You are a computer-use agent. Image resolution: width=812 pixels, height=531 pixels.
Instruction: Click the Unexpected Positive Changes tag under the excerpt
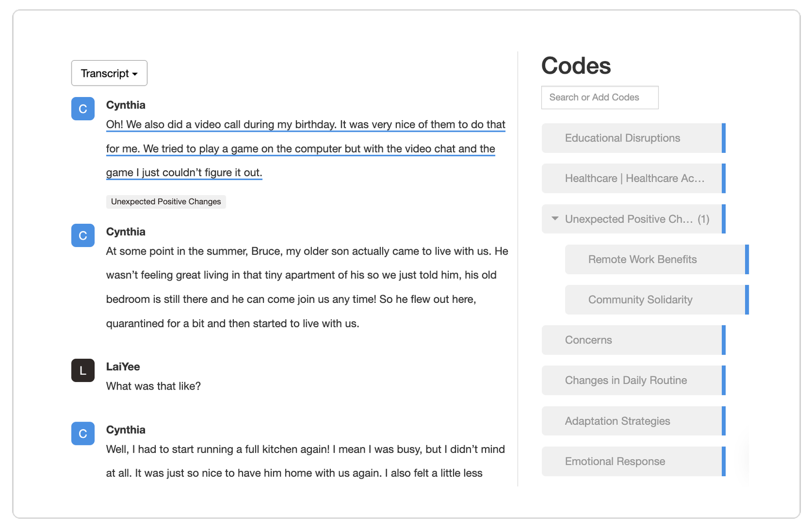(166, 202)
